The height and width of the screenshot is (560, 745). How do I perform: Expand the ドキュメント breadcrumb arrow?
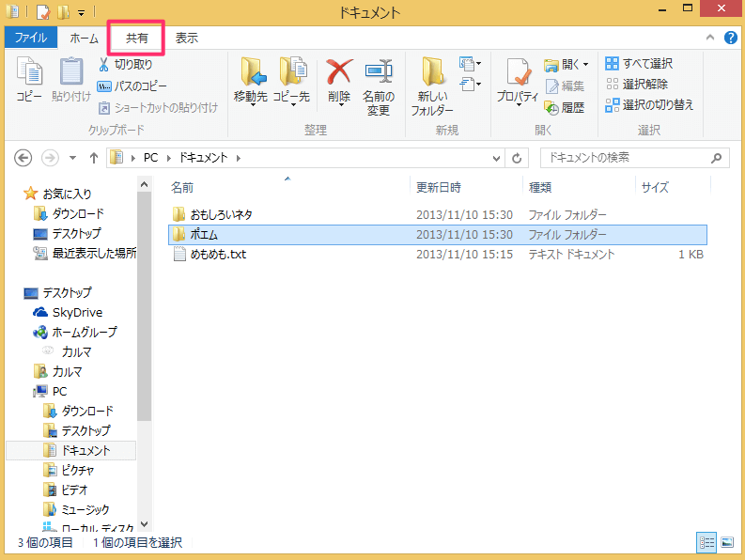pyautogui.click(x=238, y=158)
